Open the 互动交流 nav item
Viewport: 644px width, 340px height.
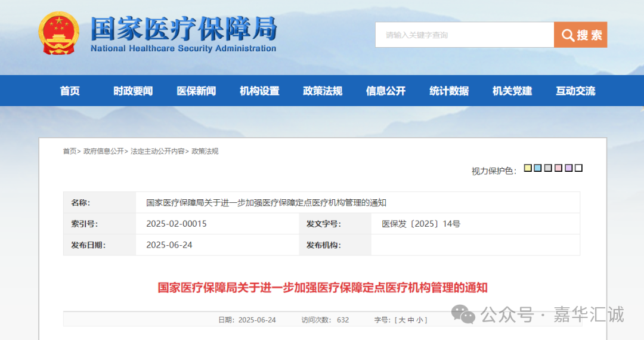(x=575, y=91)
